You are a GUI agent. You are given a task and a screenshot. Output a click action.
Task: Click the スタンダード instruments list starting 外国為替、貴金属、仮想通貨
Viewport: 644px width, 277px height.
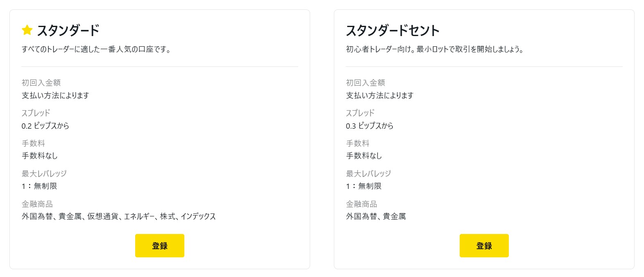[x=119, y=216]
